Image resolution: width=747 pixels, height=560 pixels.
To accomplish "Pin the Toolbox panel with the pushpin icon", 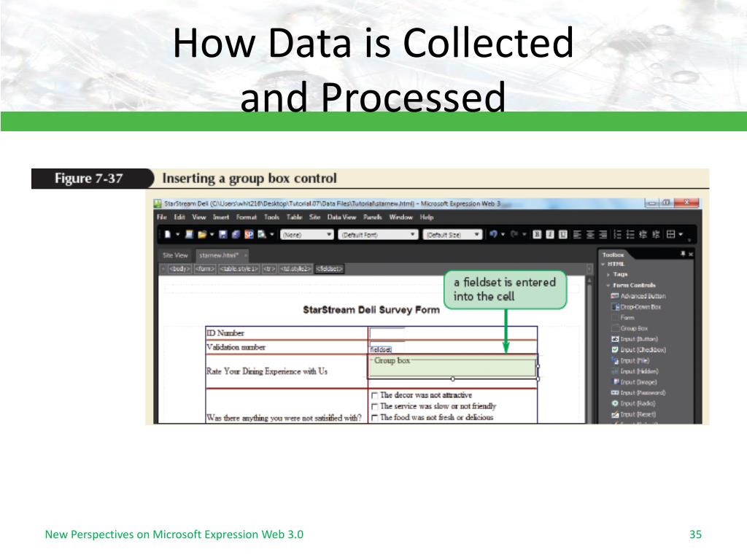I will tap(683, 254).
